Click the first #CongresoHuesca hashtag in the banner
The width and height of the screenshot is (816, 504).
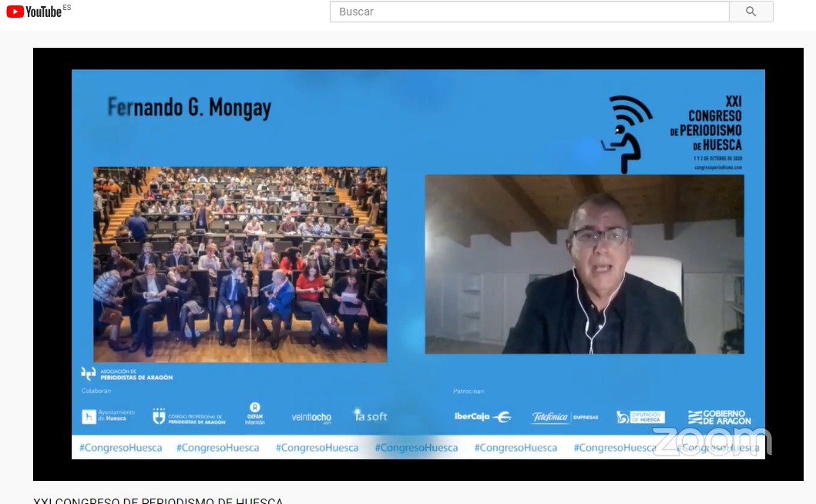tap(117, 448)
